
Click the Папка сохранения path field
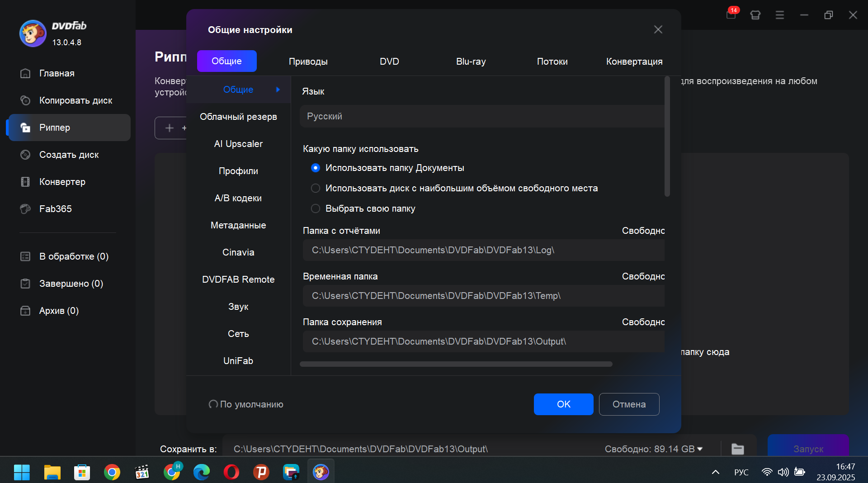(484, 341)
